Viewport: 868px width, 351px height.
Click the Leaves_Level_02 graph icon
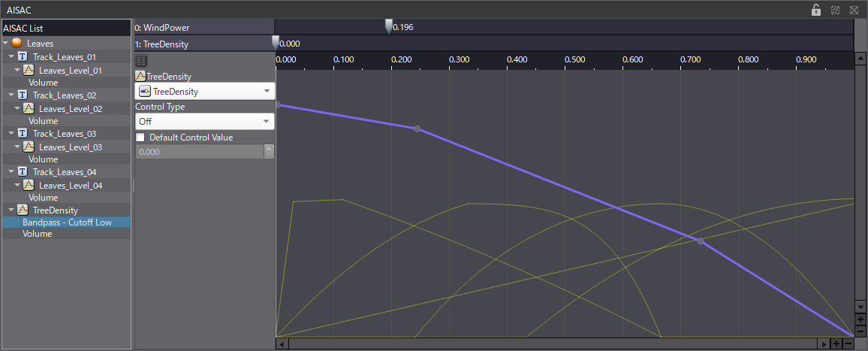pyautogui.click(x=29, y=109)
